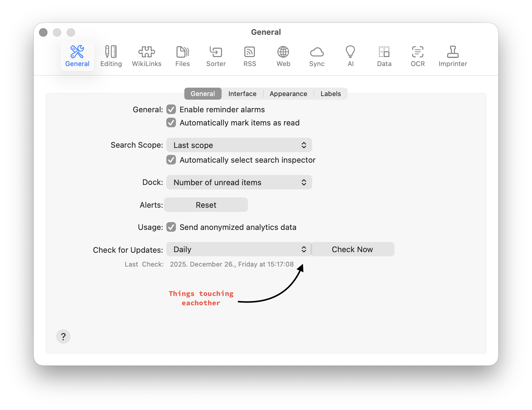The height and width of the screenshot is (410, 532).
Task: Open the WikiLinks preferences pane
Action: click(x=147, y=56)
